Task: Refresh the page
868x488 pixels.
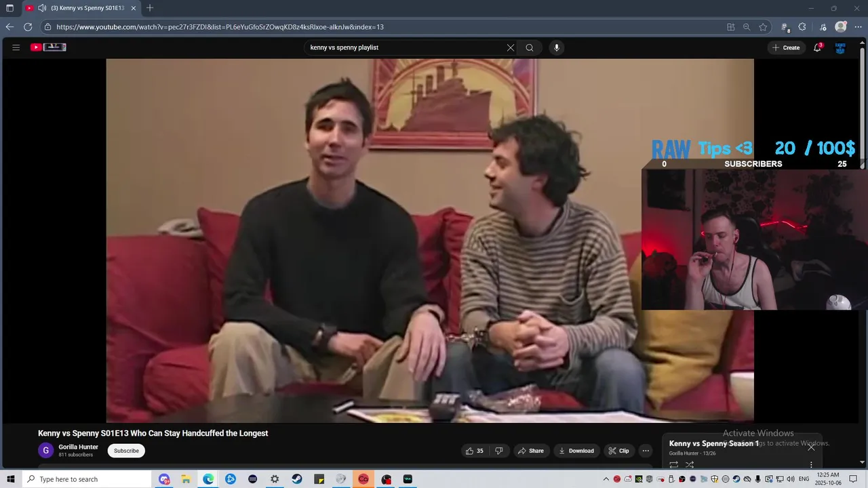Action: (x=28, y=27)
